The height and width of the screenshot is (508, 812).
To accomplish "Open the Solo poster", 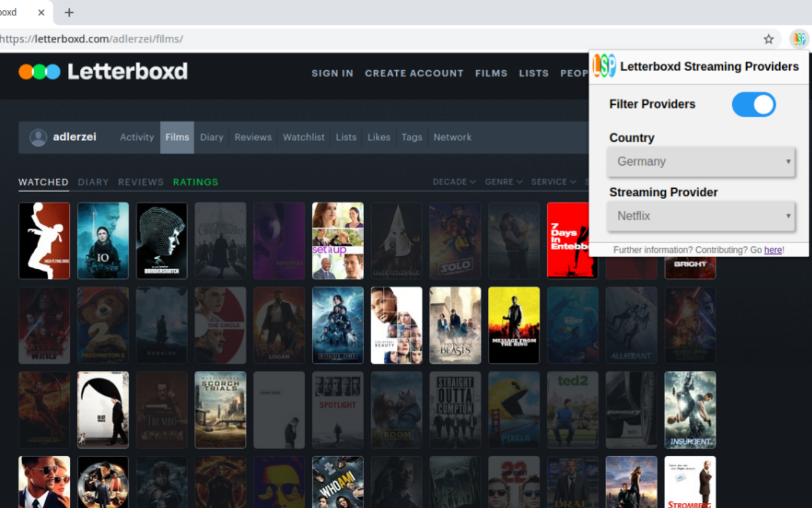I will pos(455,241).
